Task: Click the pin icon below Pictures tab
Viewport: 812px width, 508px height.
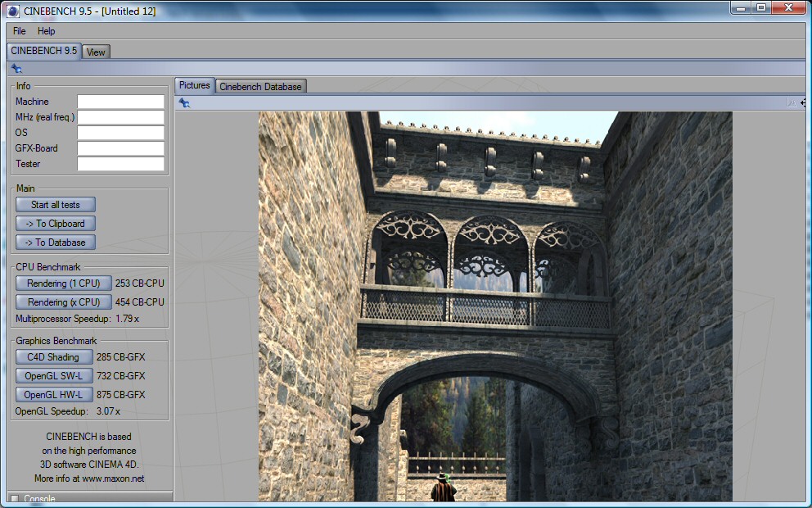Action: [184, 102]
